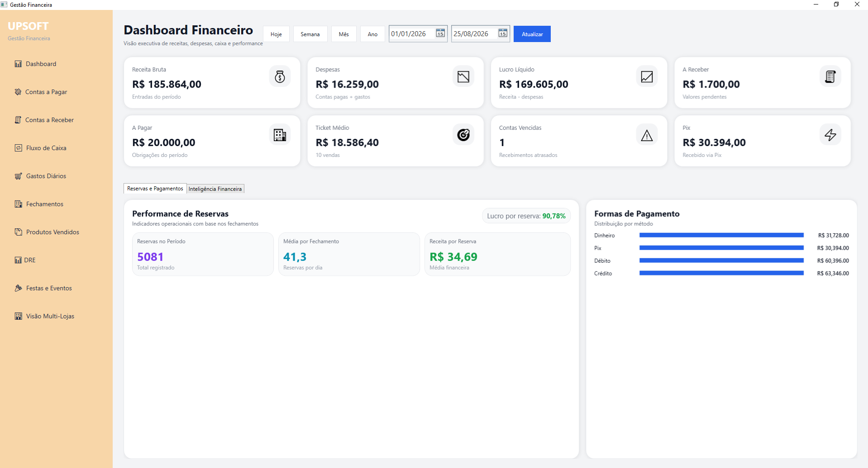This screenshot has width=868, height=468.
Task: Click the A Pagar R$ 20.000,00 value
Action: click(163, 142)
